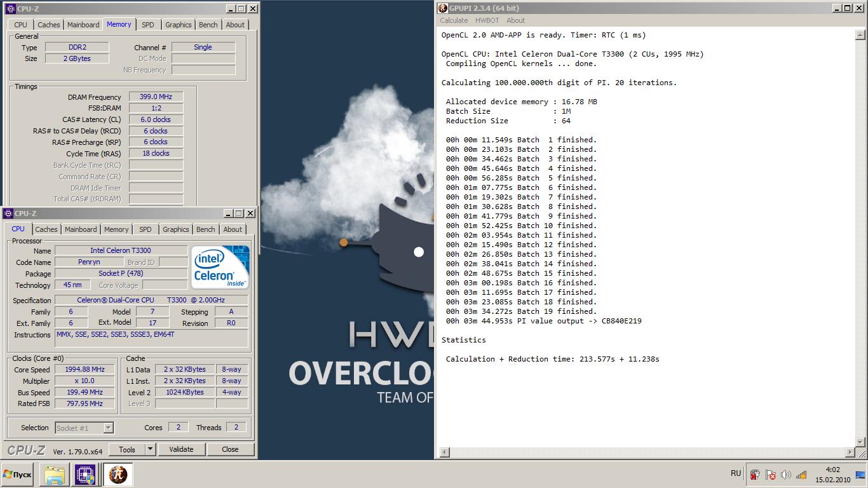Click the Validate button in CPU-Z
This screenshot has width=868, height=488.
point(181,449)
